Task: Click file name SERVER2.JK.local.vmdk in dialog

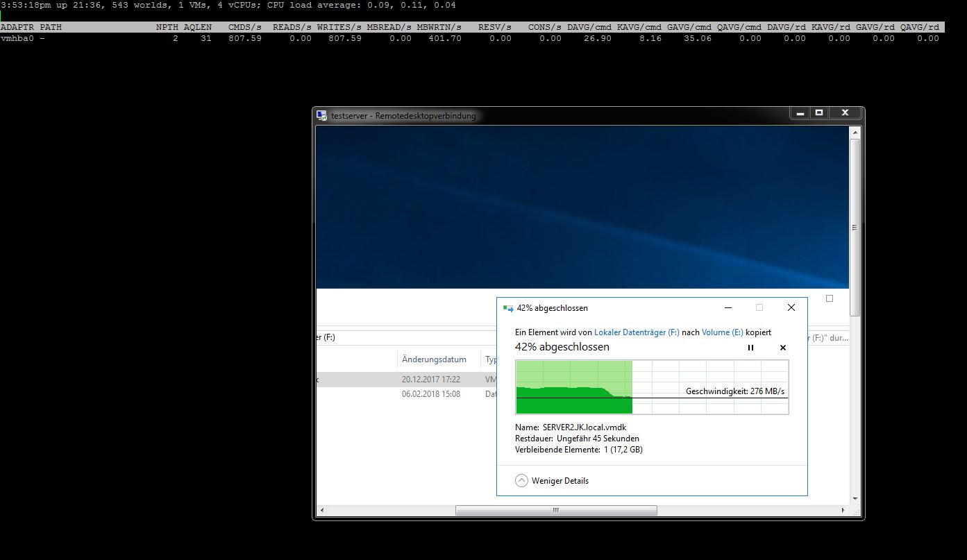Action: pos(585,427)
